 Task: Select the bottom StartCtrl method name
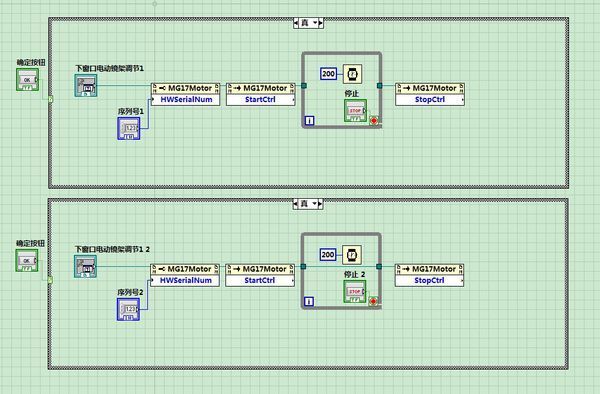click(260, 281)
